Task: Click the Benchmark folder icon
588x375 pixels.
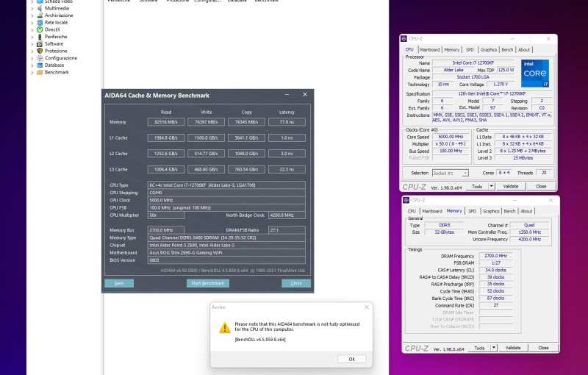Action: (x=40, y=72)
